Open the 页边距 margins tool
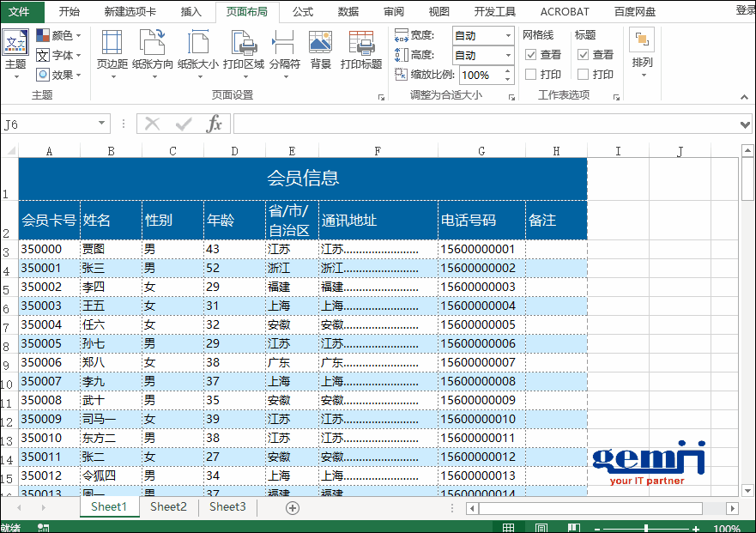 click(x=112, y=50)
